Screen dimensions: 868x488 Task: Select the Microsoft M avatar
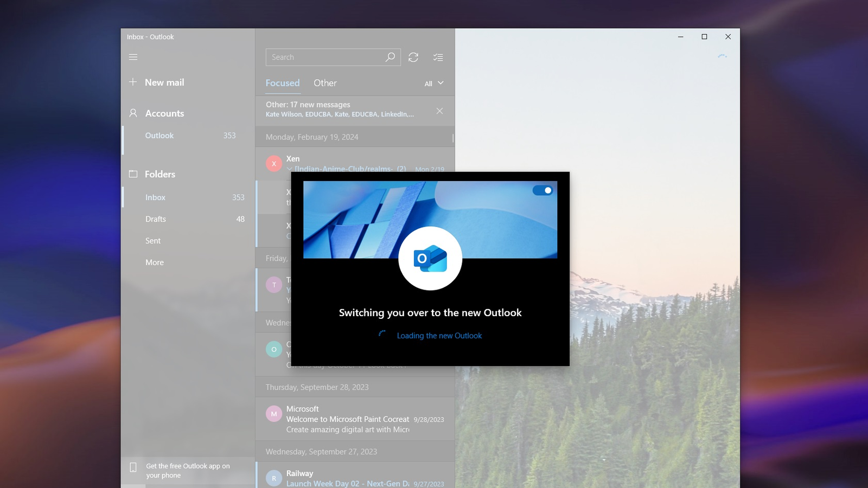pyautogui.click(x=274, y=414)
